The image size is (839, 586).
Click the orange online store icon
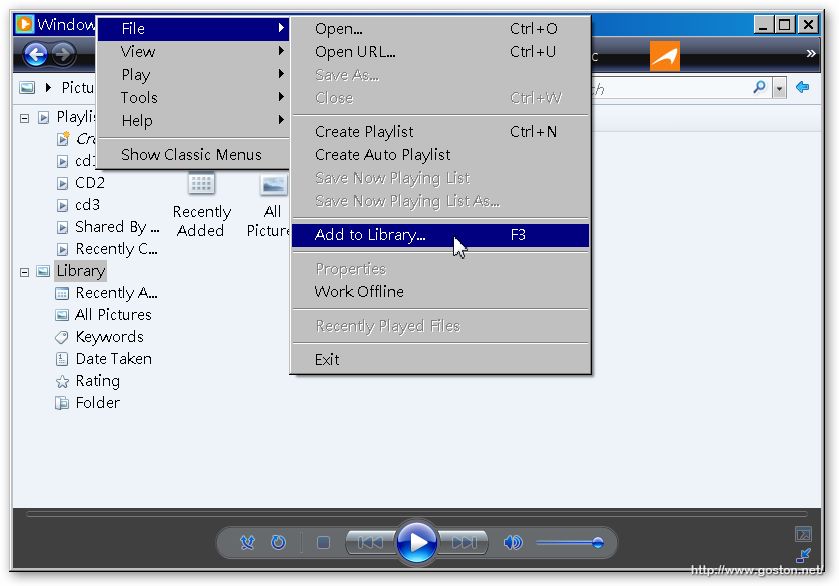(665, 56)
